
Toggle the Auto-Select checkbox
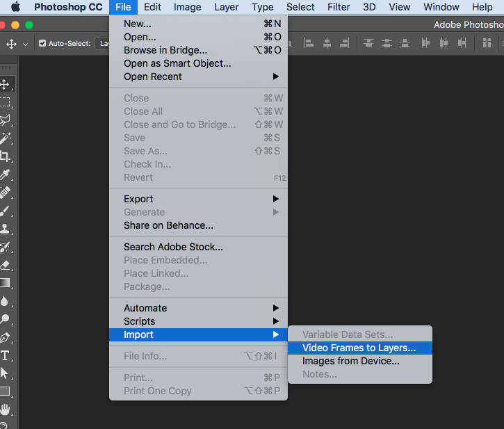click(x=42, y=43)
